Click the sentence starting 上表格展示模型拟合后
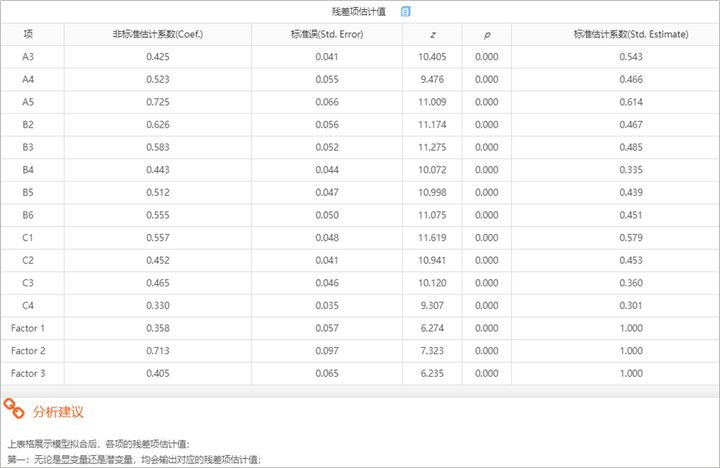Viewport: 720px width, 468px height. 99,444
